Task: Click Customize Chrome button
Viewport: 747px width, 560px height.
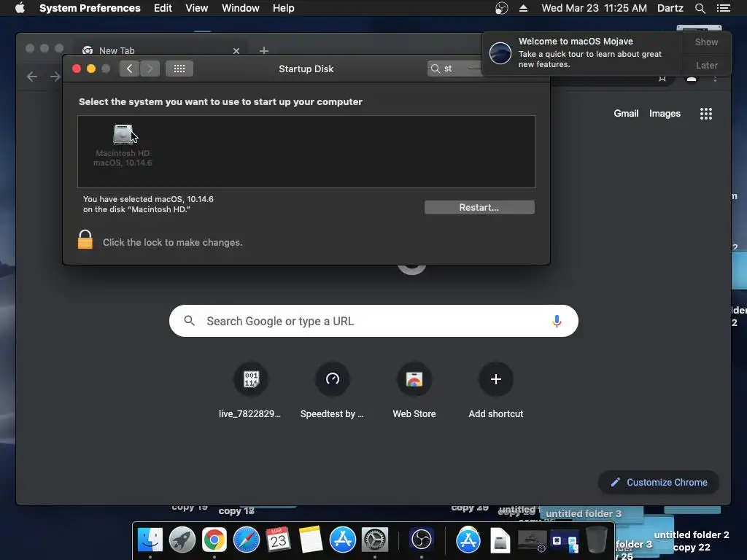Action: pos(659,483)
